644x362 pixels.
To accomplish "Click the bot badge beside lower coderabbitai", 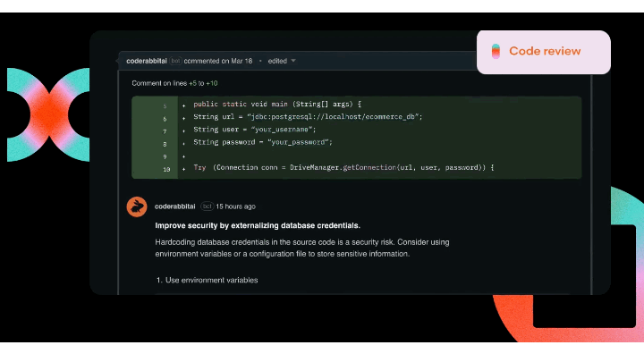I will click(x=206, y=206).
